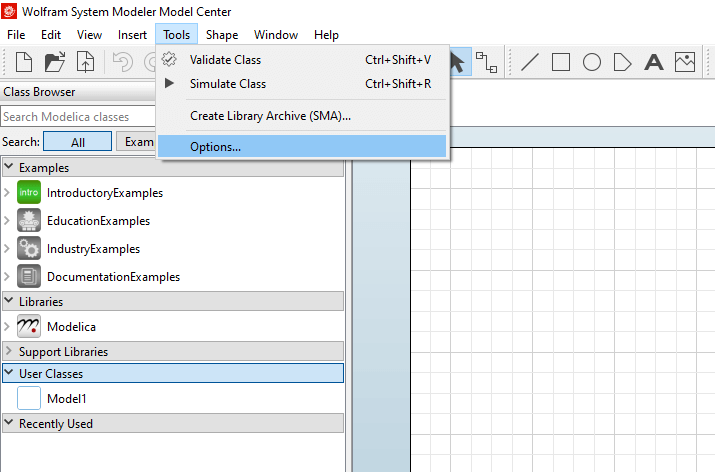Click the DocumentationExamples document icon
Viewport: 715px width, 472px height.
coord(29,276)
